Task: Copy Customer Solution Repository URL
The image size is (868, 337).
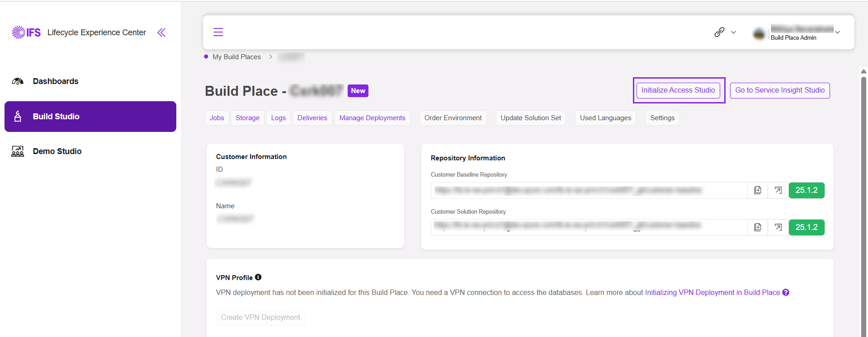Action: (758, 227)
